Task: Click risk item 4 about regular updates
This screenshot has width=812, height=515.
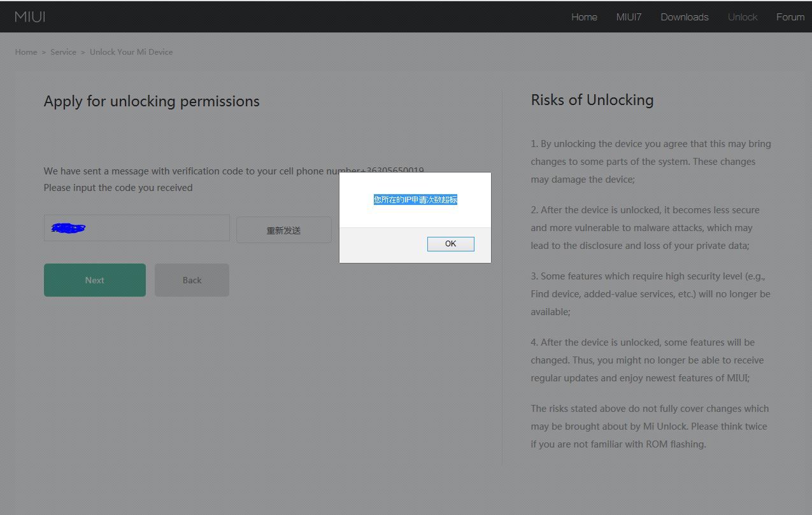Action: (648, 360)
